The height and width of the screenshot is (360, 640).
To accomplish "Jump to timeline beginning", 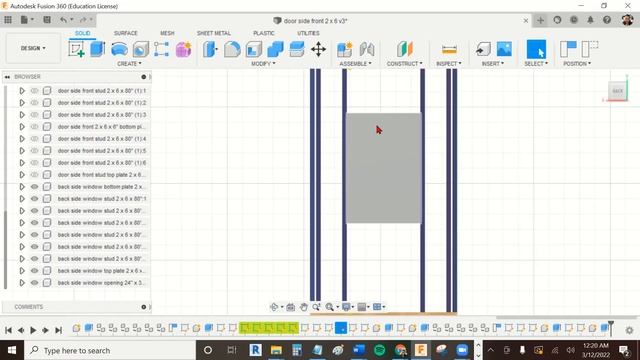I will [8, 330].
